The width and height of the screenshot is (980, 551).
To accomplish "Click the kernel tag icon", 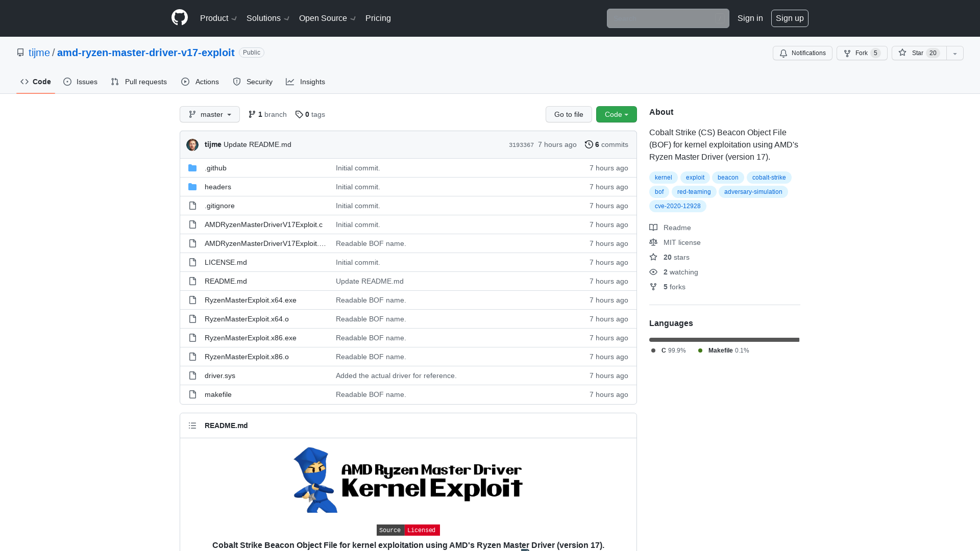I will click(663, 177).
